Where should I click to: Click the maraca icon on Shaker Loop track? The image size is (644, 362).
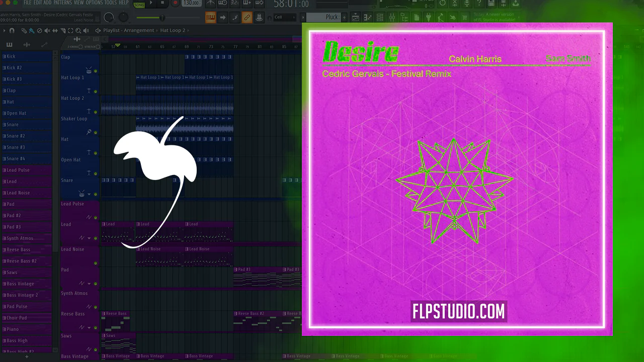tap(89, 132)
